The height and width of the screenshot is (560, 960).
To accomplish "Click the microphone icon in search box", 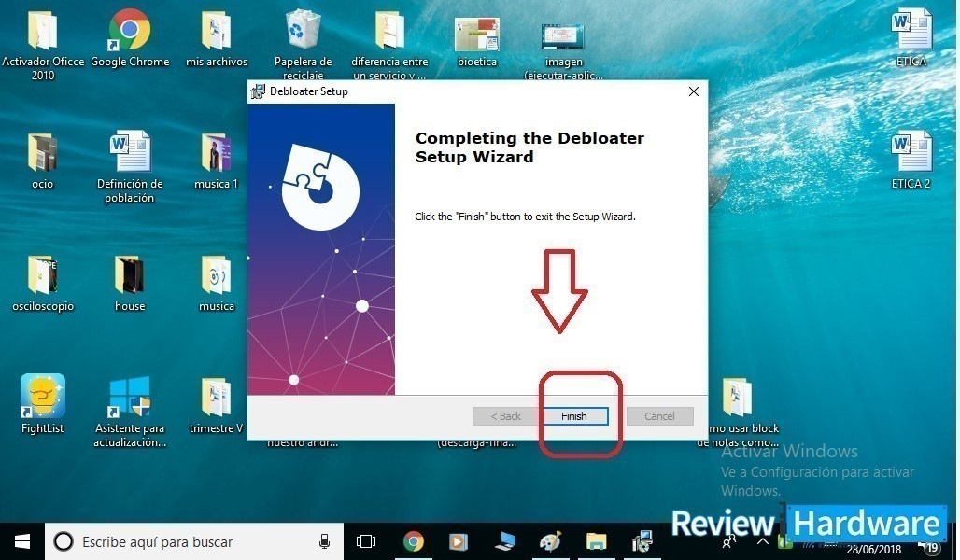I will [x=324, y=541].
